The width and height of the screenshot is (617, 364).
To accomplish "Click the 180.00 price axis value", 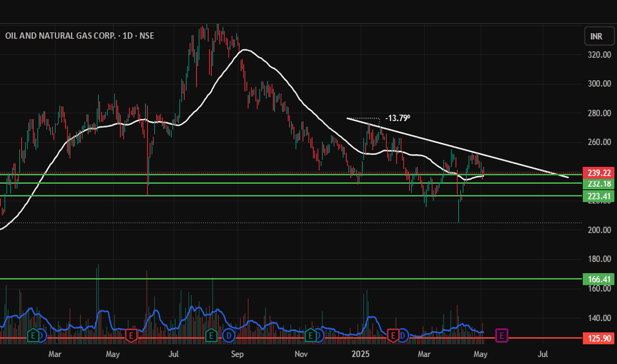I will click(x=599, y=259).
